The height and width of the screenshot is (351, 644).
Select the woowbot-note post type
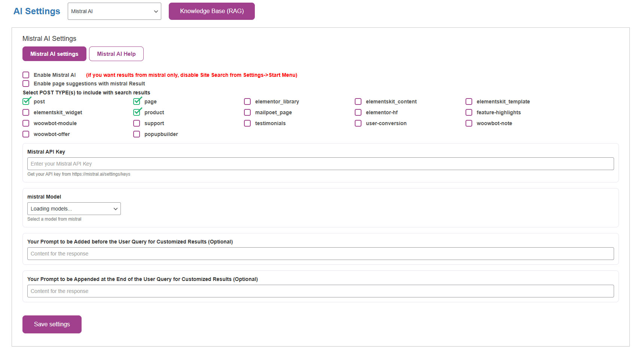469,123
